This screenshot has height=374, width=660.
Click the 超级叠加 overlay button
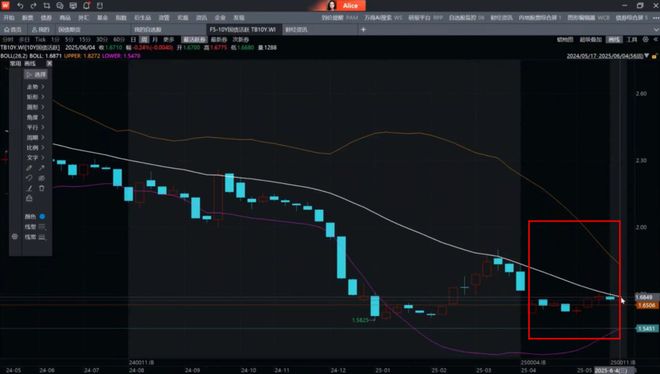pos(591,40)
